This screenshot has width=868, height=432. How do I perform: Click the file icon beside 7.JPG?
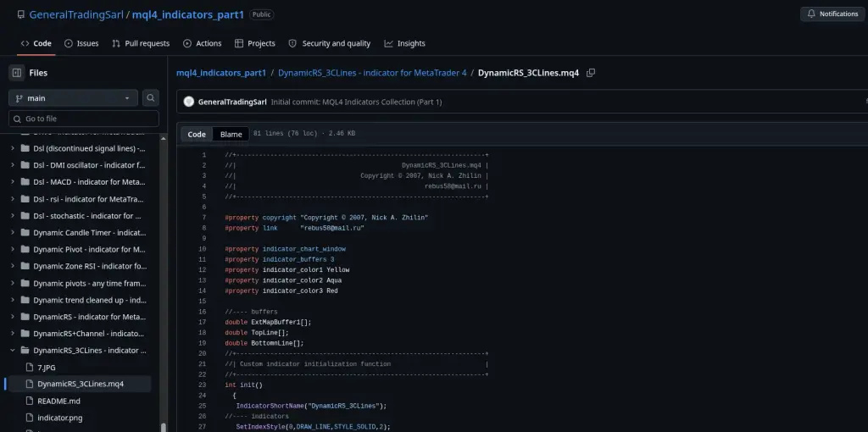(30, 368)
